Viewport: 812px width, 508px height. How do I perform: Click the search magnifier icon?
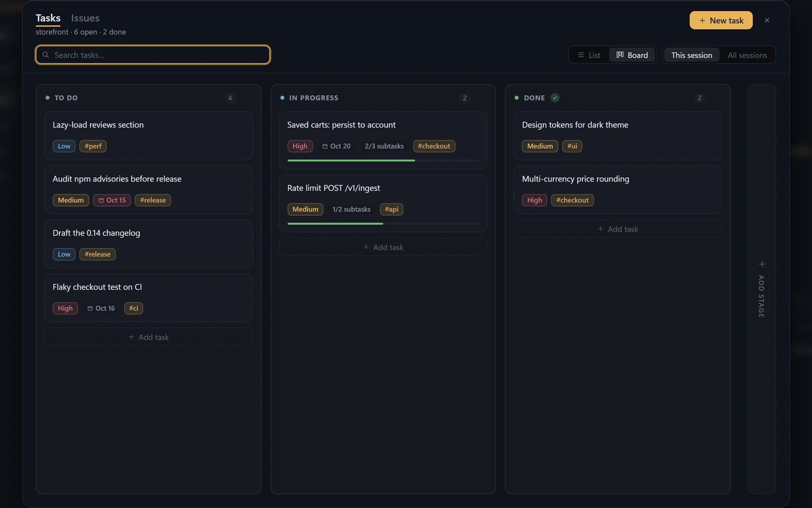coord(46,55)
